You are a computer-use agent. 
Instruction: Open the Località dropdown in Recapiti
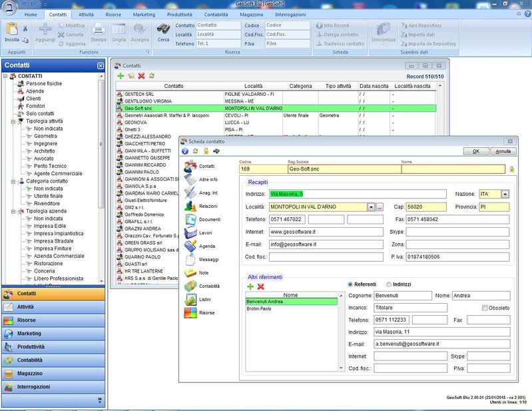pos(371,206)
